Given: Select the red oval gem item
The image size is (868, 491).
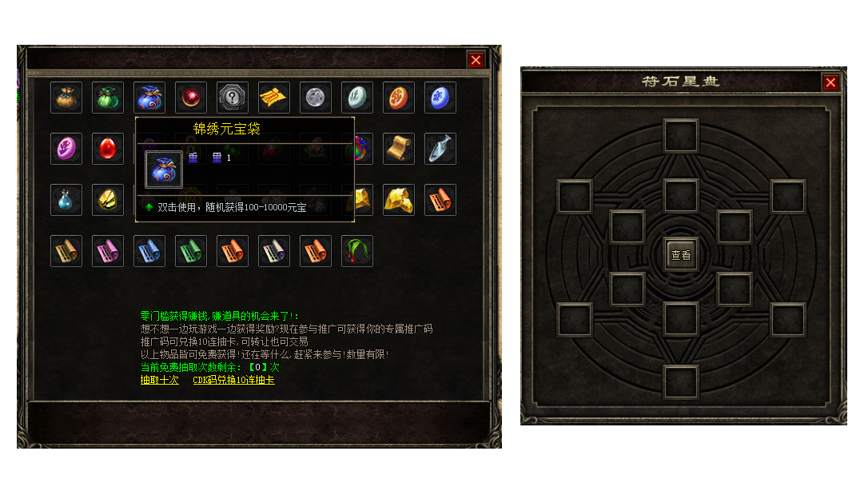Looking at the screenshot, I should coord(108,149).
